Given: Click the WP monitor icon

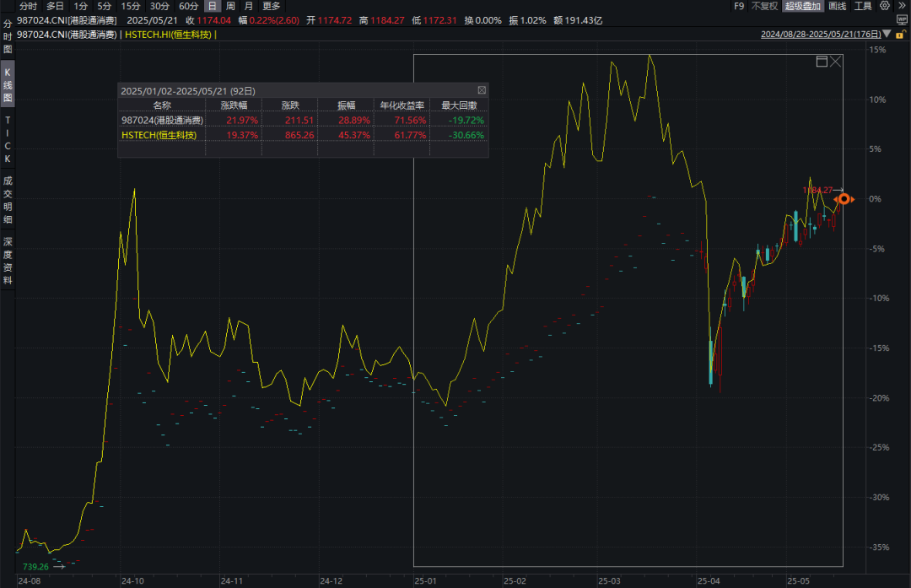Looking at the screenshot, I should [x=902, y=20].
